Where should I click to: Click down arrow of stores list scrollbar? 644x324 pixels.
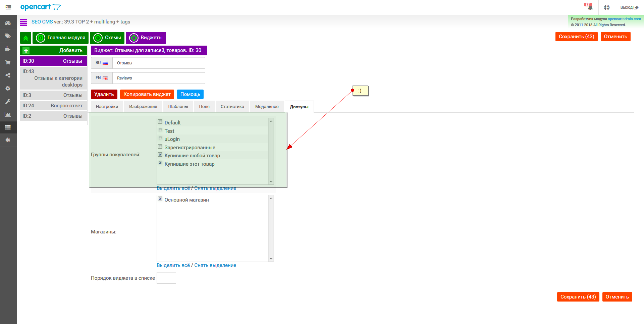coord(271,259)
